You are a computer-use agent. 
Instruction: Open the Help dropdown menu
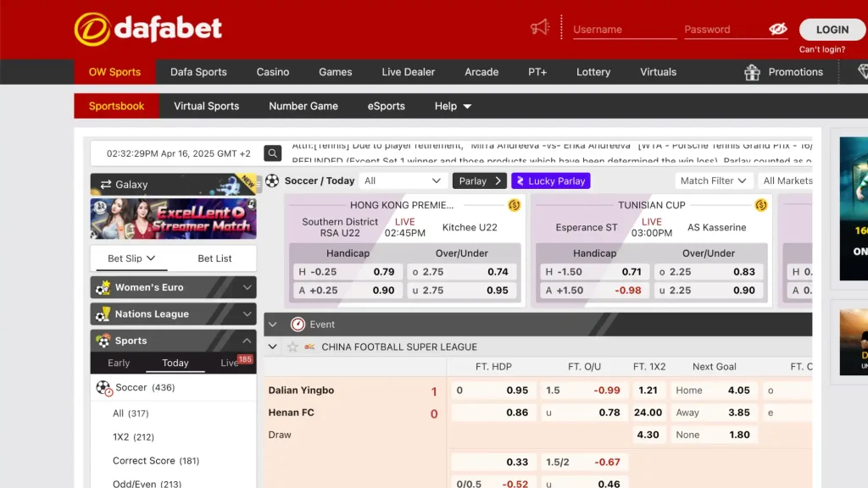click(453, 106)
